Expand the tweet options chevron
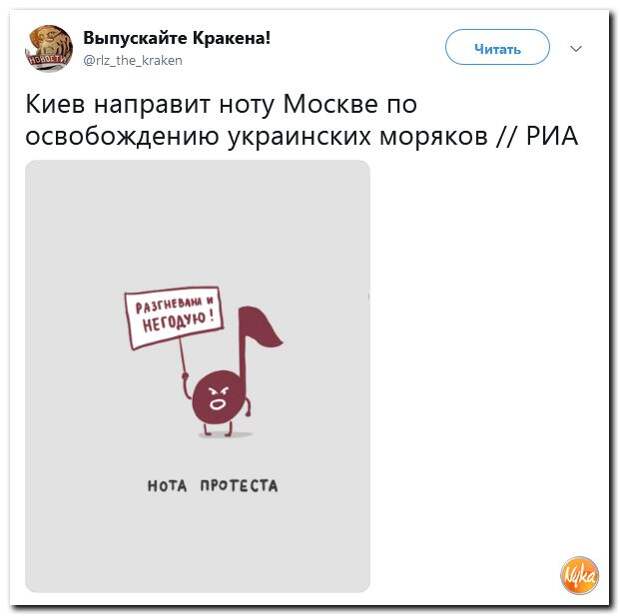The width and height of the screenshot is (620, 616). click(576, 49)
